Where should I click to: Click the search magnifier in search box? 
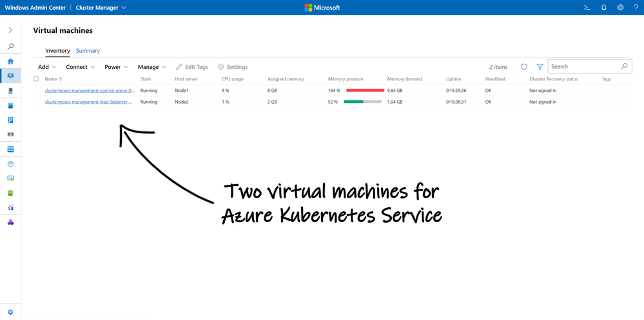(624, 66)
